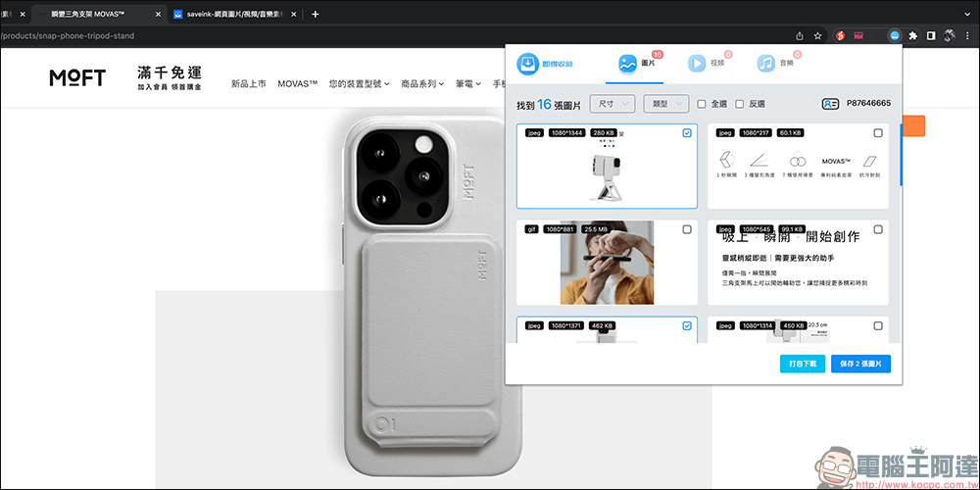Viewport: 980px width, 490px height.
Task: Click the image list scrollbar in the popup
Action: coord(900,147)
